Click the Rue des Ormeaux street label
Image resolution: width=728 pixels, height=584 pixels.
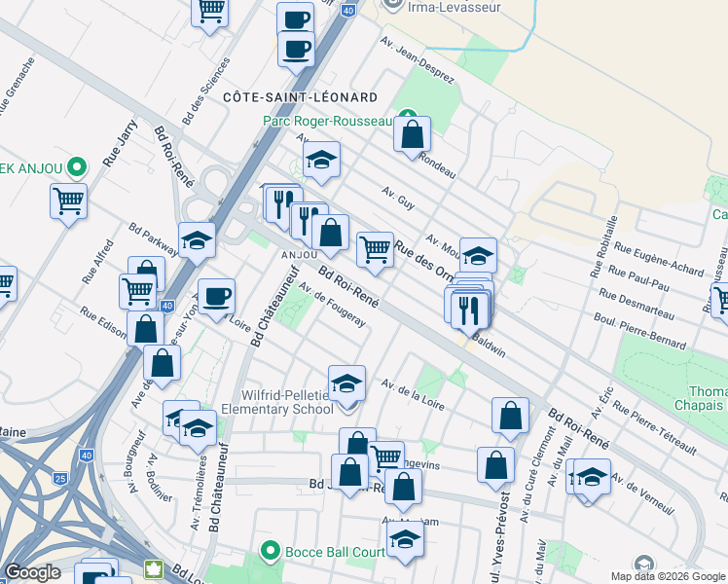click(423, 261)
